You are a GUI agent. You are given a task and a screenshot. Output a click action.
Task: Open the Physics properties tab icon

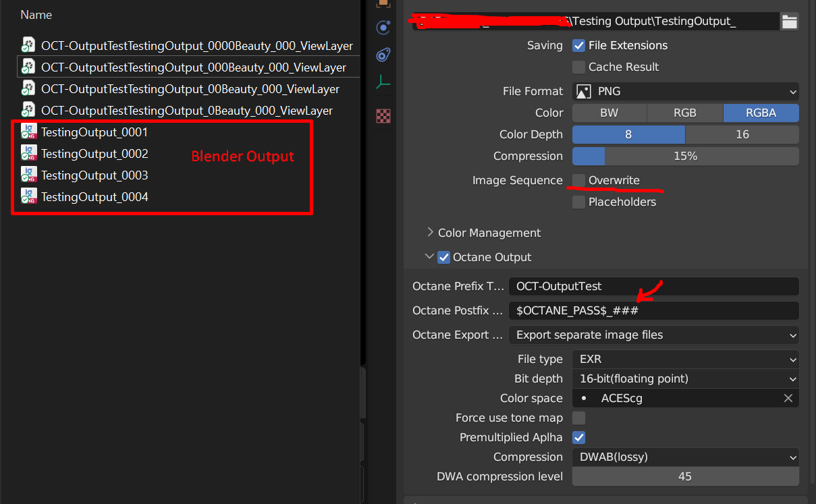coord(383,28)
